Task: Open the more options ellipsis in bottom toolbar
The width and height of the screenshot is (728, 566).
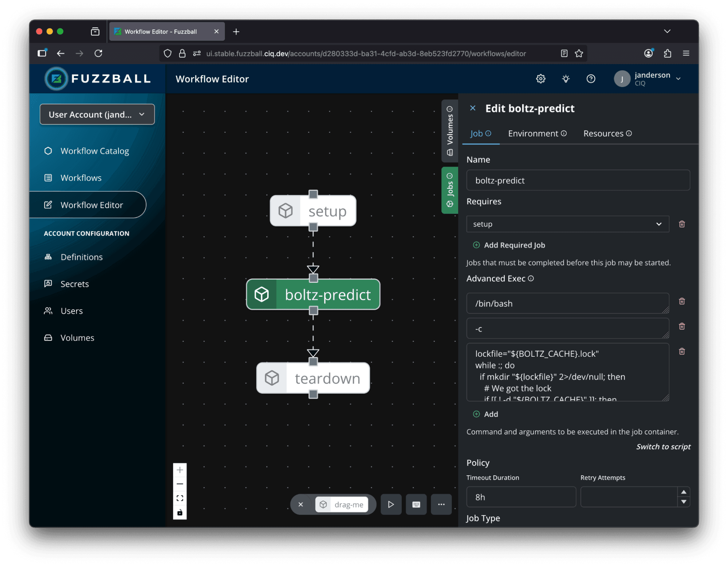Action: (x=441, y=504)
